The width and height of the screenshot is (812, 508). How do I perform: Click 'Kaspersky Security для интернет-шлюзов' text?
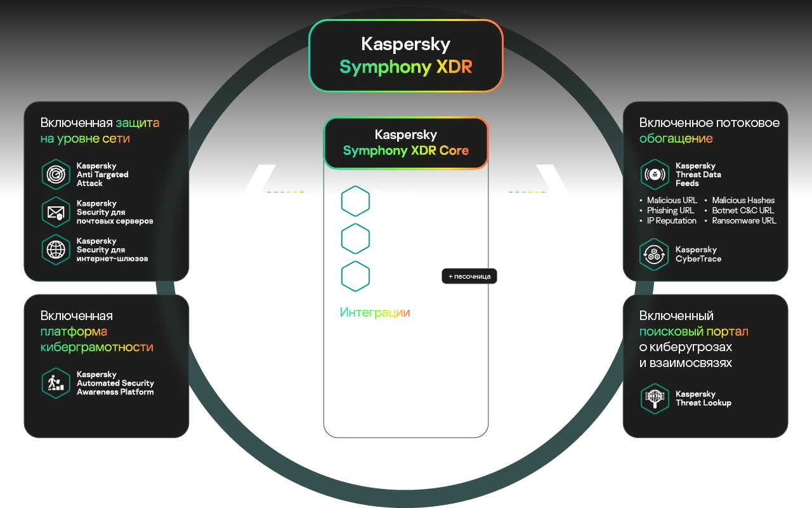click(112, 250)
